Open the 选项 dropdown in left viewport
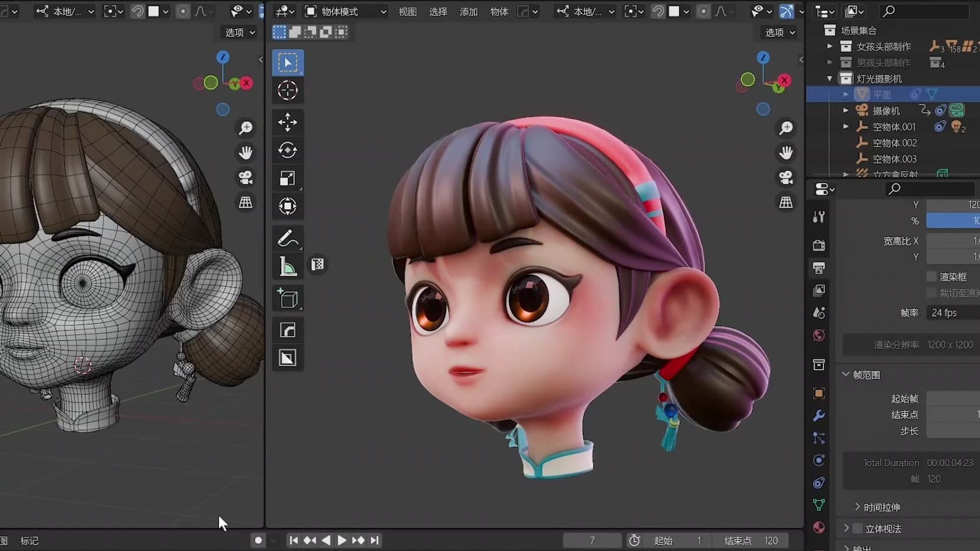Screen dimensions: 980x551 [x=240, y=32]
